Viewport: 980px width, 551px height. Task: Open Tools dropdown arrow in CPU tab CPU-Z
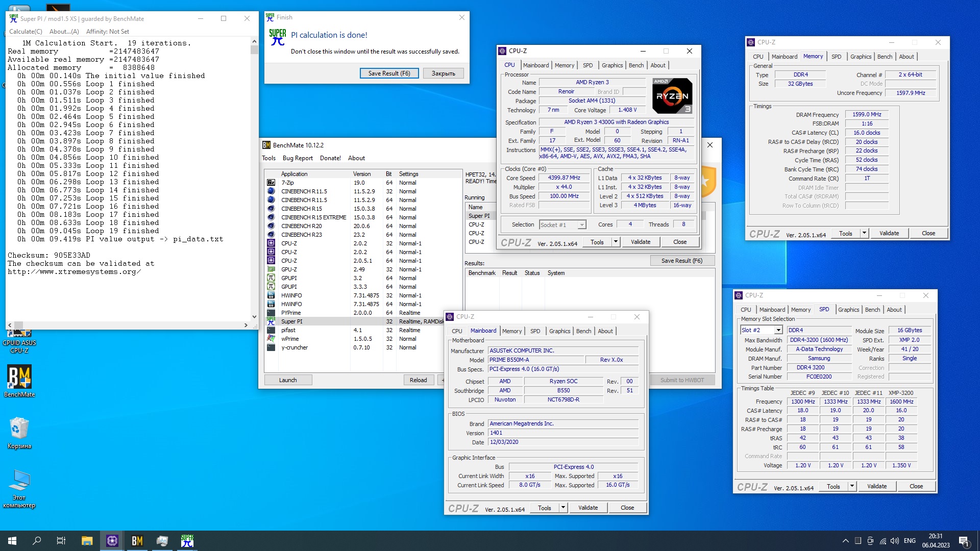(x=616, y=242)
